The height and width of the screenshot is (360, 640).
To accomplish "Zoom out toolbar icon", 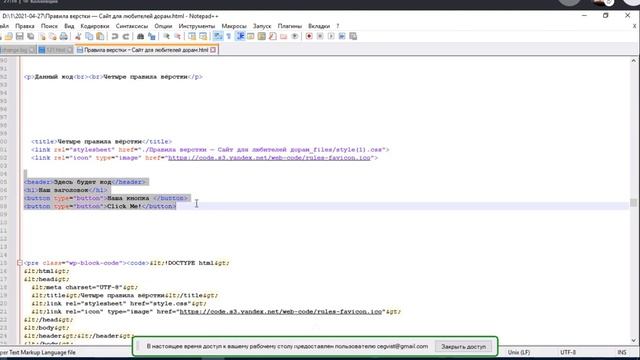I will click(x=178, y=36).
